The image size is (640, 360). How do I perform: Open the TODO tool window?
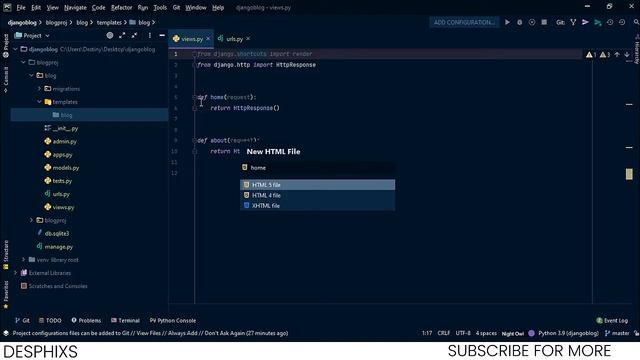50,320
